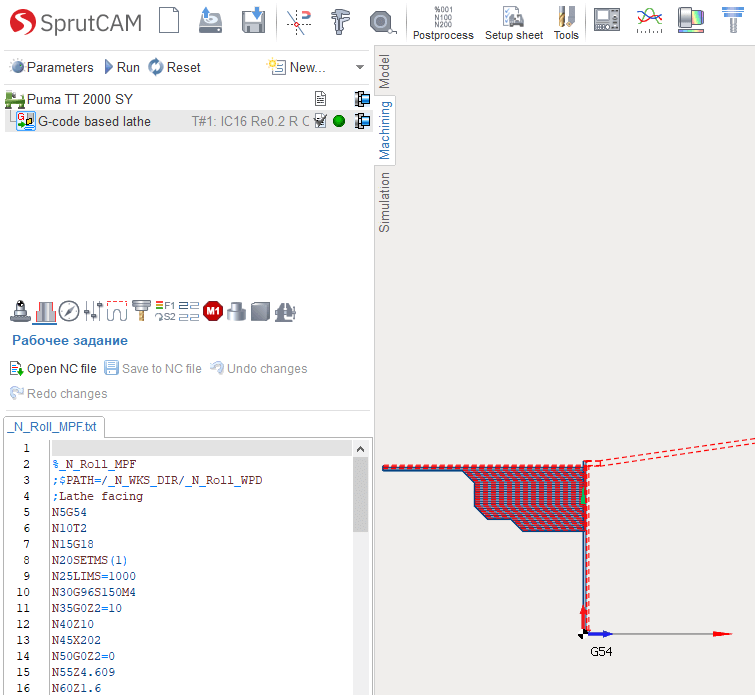Screen dimensions: 755x695
Task: Click Open NC file
Action: pos(53,368)
